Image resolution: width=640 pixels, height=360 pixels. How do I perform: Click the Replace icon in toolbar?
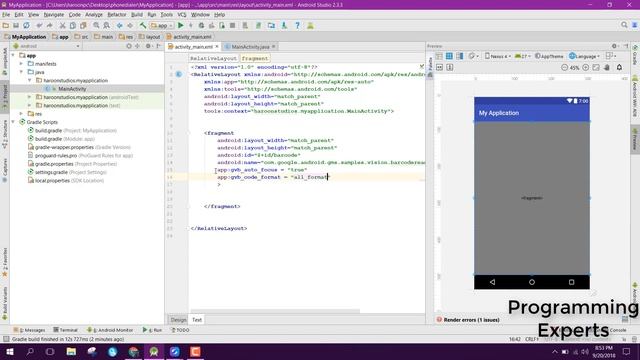[x=107, y=25]
